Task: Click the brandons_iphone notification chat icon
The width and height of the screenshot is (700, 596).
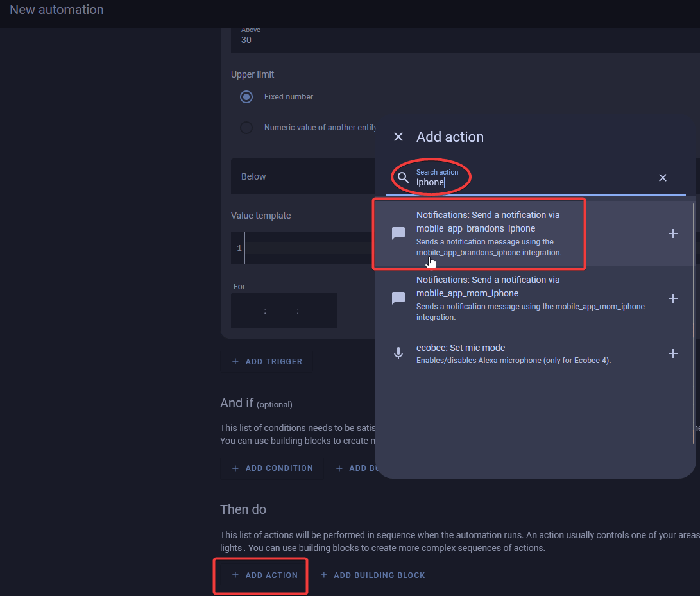Action: click(x=398, y=234)
